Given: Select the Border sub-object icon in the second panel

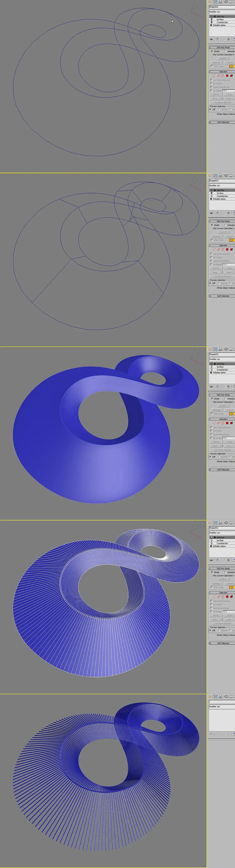Looking at the screenshot, I should (223, 250).
